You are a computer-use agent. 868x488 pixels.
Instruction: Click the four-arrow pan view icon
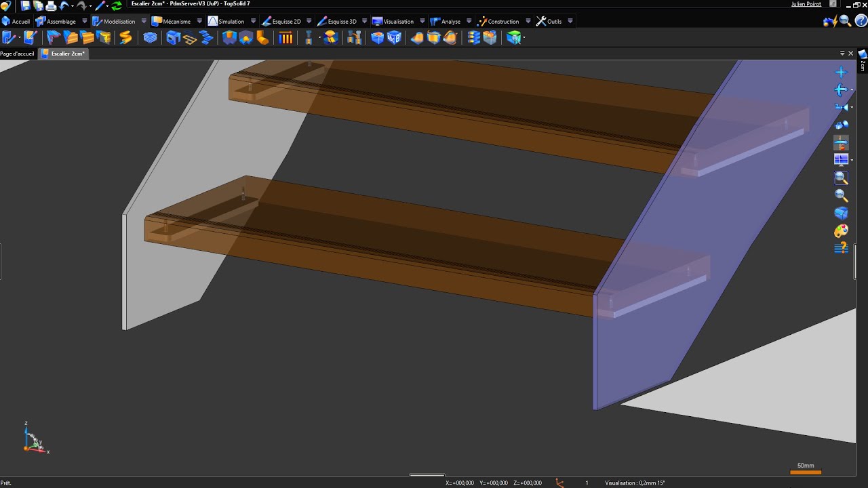pos(841,89)
